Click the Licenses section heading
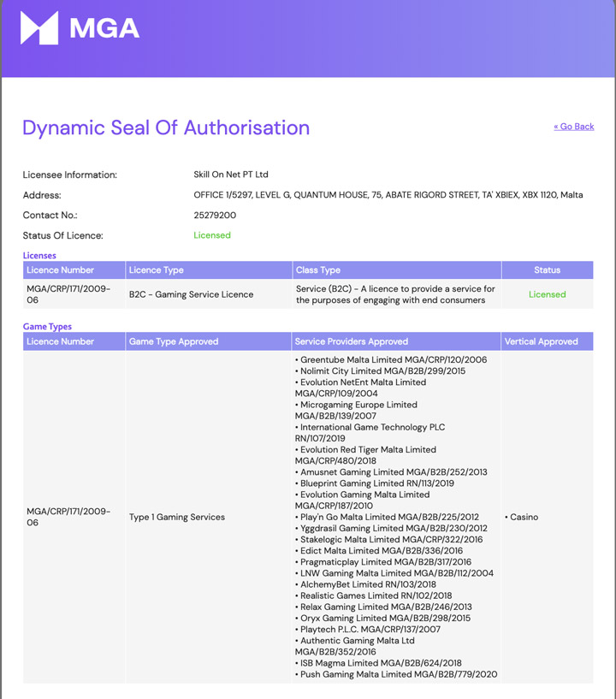The height and width of the screenshot is (699, 616). pos(39,256)
